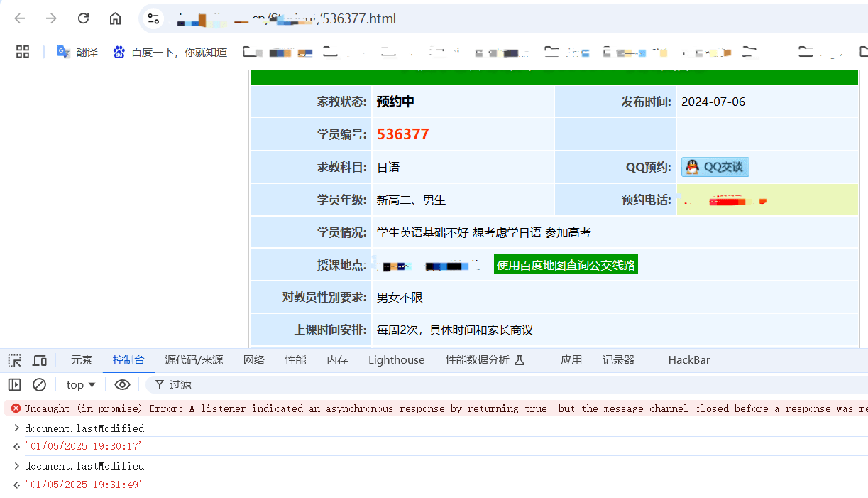Click the QQ交谈 button
This screenshot has height=498, width=868.
coord(715,167)
